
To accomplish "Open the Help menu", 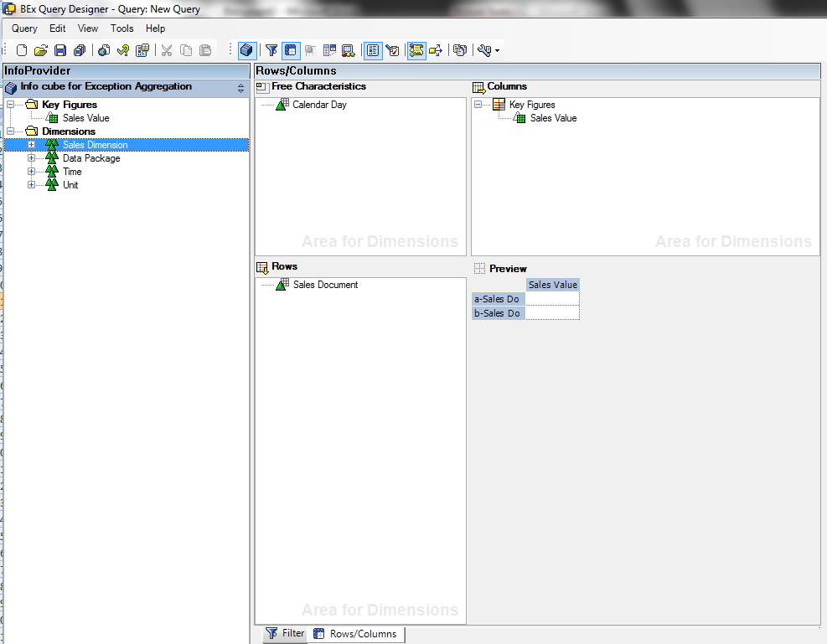I will (x=155, y=28).
